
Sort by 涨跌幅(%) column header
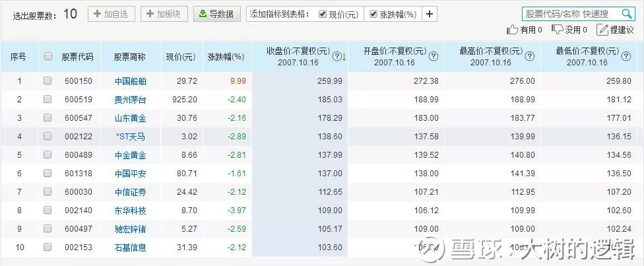click(x=226, y=57)
